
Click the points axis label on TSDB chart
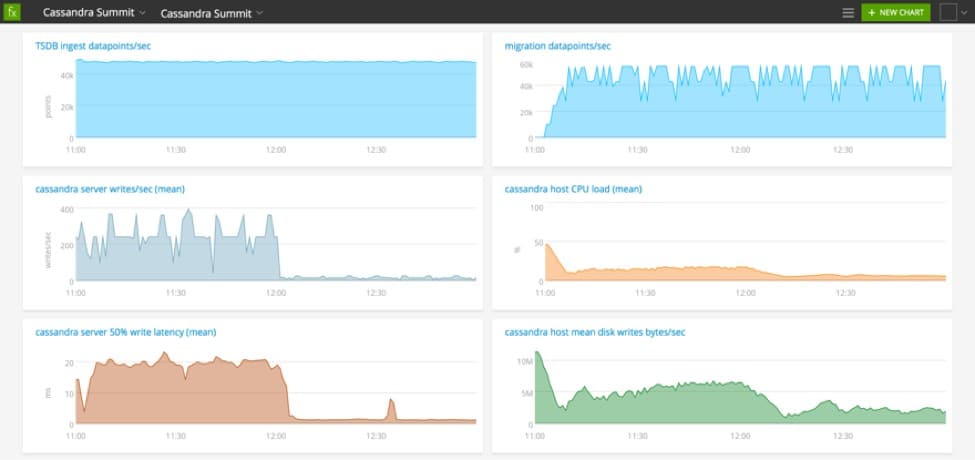48,106
